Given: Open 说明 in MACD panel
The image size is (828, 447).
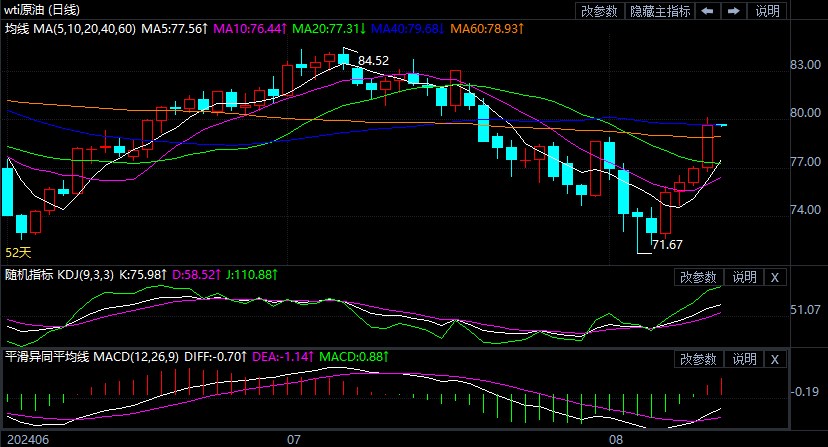Looking at the screenshot, I should 744,359.
